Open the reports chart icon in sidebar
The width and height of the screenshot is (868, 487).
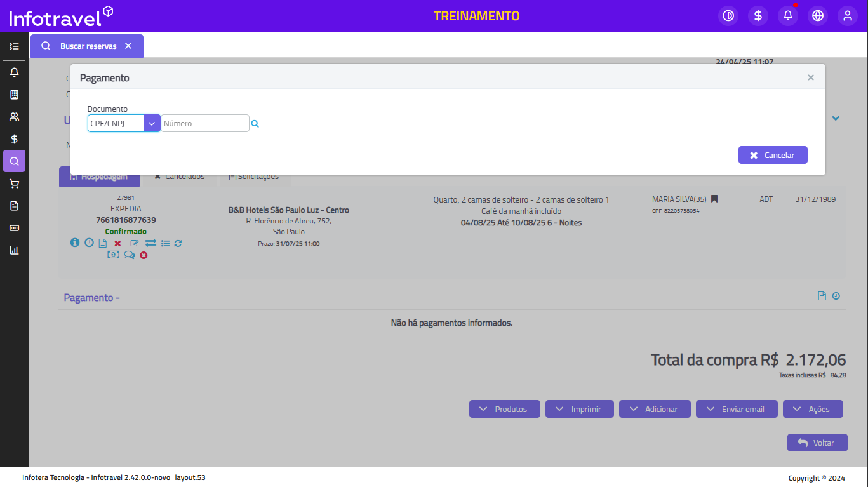(14, 250)
